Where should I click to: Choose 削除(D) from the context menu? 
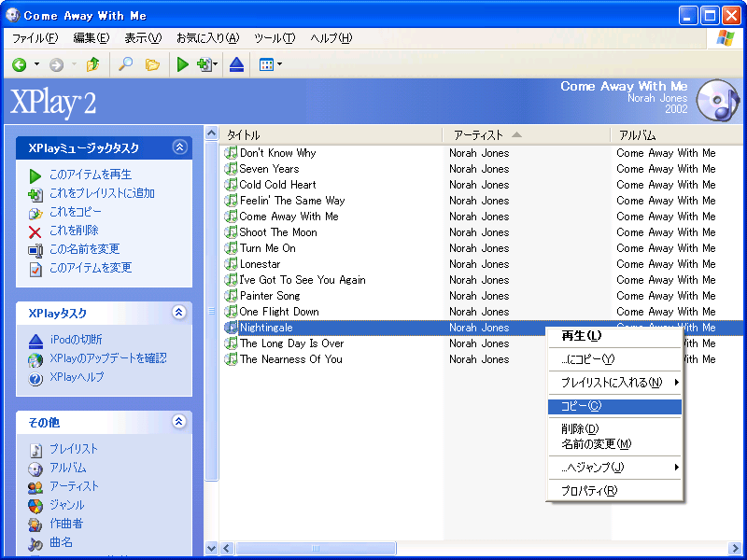coord(614,429)
